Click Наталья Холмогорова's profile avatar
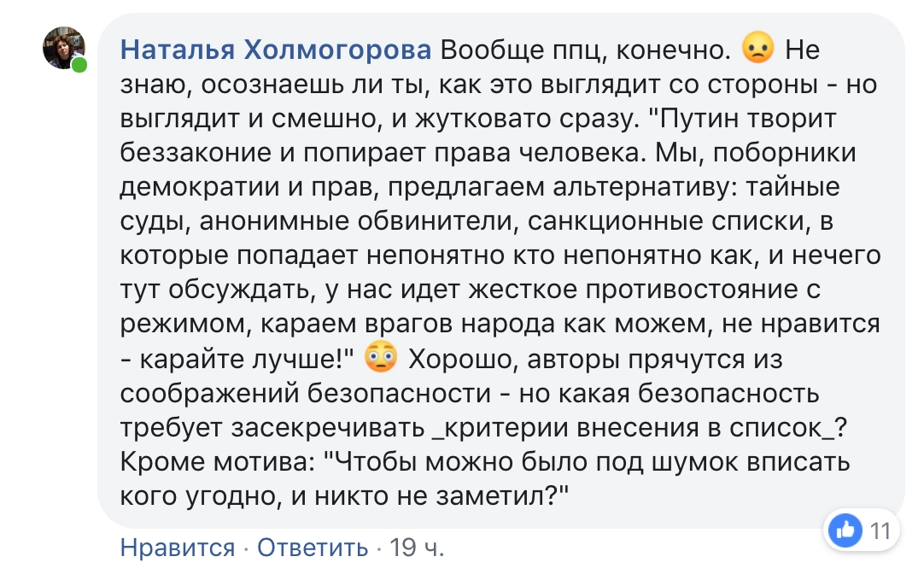The image size is (924, 580). tap(63, 48)
